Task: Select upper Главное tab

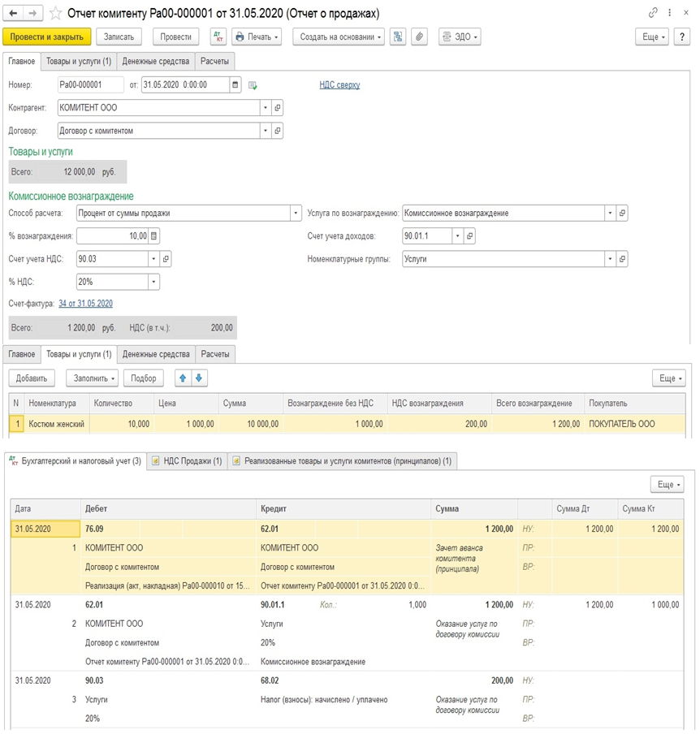Action: 22,62
